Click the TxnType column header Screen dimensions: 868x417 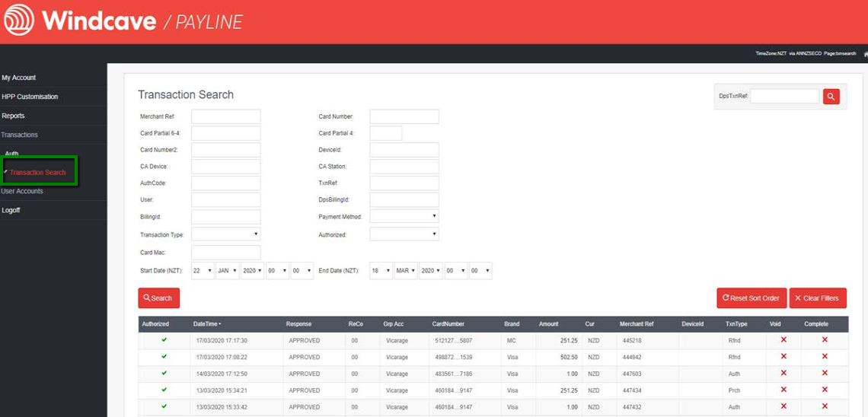tap(736, 324)
